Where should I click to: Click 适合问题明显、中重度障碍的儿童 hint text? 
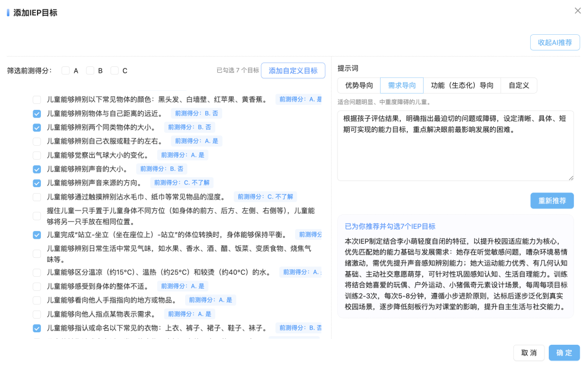click(384, 102)
